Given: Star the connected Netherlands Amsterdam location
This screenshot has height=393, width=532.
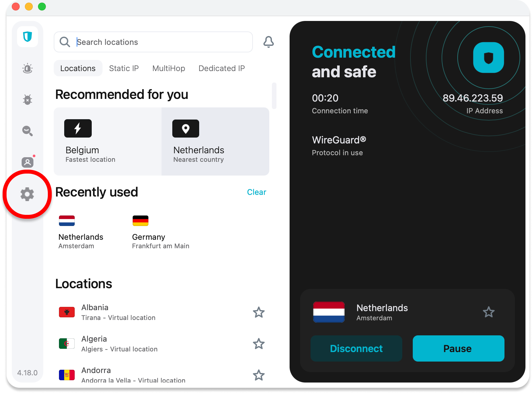Looking at the screenshot, I should click(489, 312).
